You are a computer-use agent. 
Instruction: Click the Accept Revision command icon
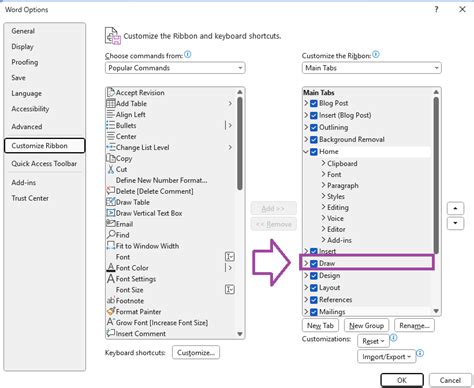click(x=111, y=92)
